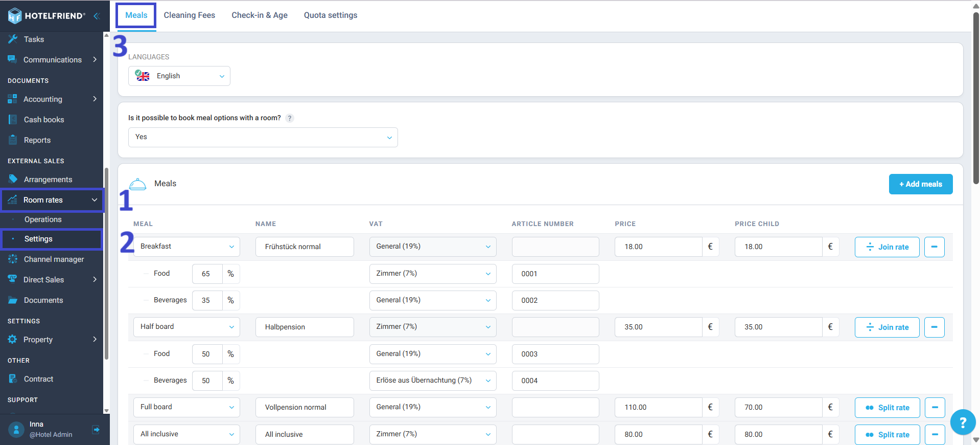Click the Reports clipboard icon
980x445 pixels.
point(13,140)
